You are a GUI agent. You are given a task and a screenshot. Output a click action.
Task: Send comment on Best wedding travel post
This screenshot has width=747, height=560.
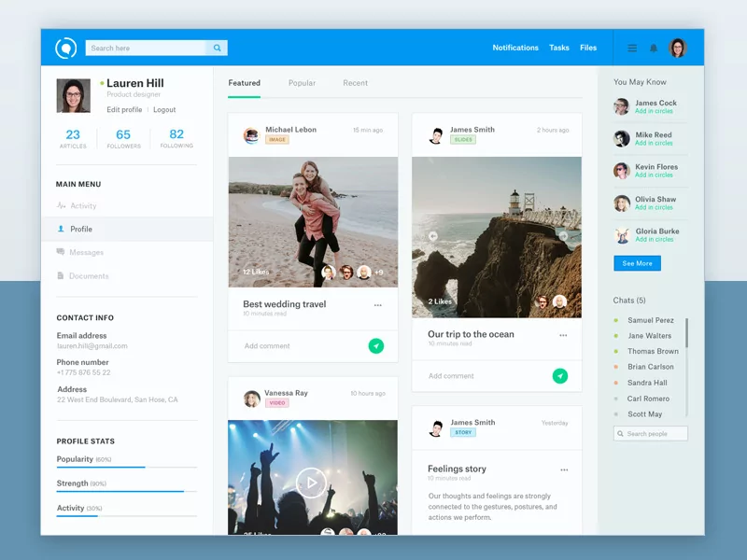[376, 345]
